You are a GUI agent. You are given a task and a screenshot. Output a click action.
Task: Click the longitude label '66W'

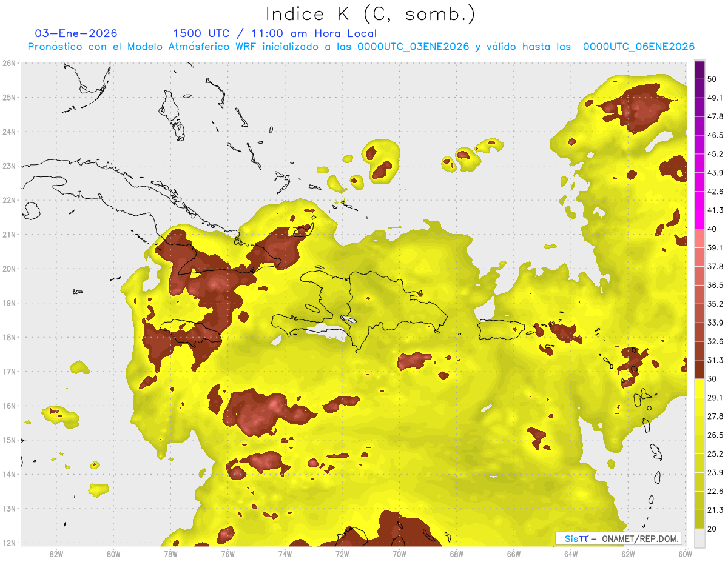click(x=514, y=554)
